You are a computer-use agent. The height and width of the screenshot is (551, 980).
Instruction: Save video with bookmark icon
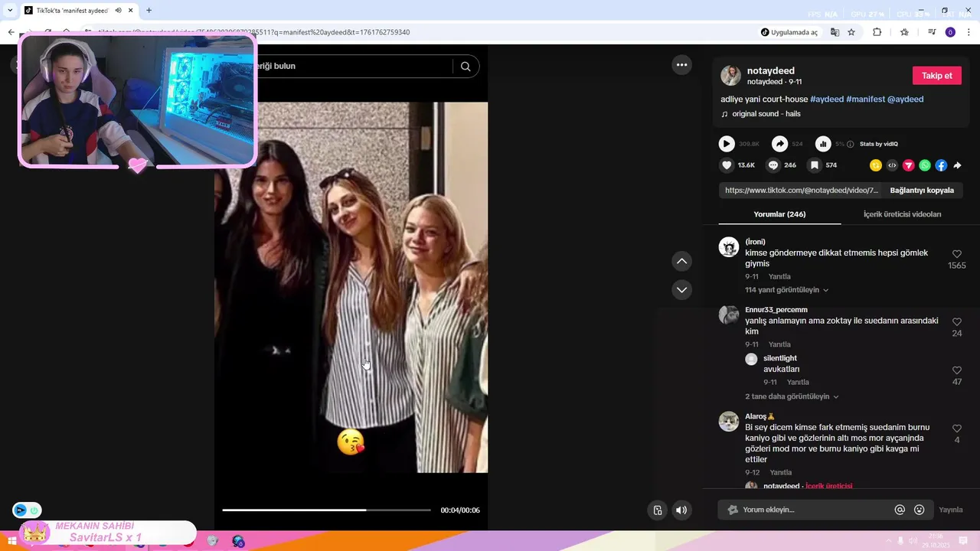pyautogui.click(x=815, y=165)
